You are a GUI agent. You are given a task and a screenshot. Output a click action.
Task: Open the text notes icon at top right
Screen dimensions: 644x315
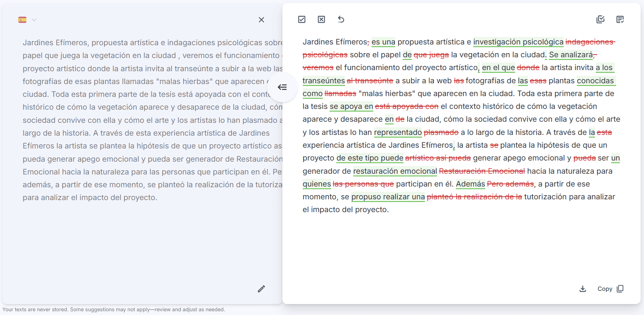tap(620, 20)
